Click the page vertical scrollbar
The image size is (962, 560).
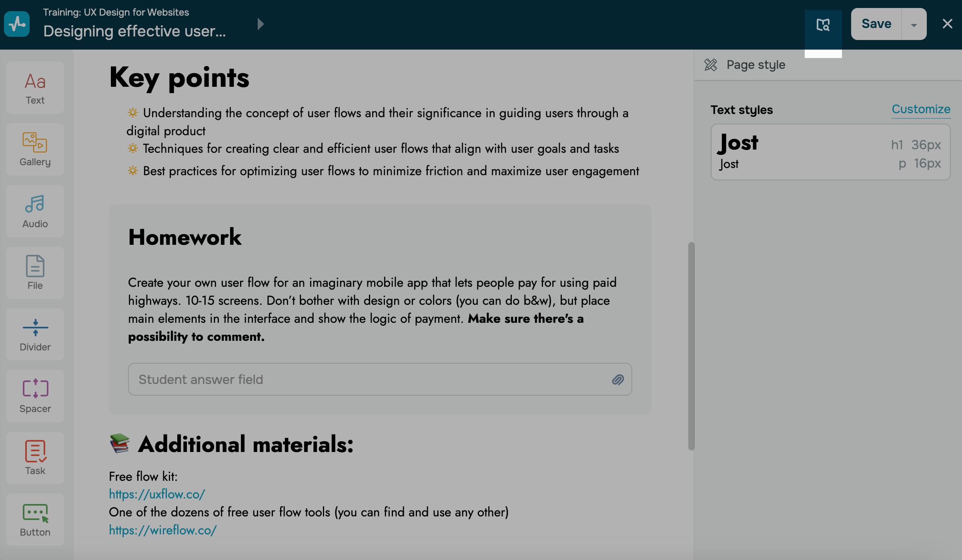[691, 346]
